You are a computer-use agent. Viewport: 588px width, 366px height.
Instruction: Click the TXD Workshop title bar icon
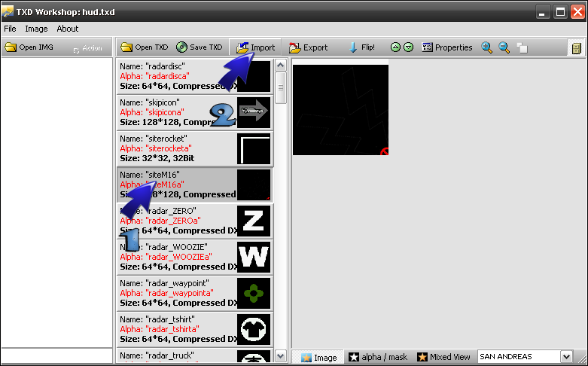pos(8,12)
